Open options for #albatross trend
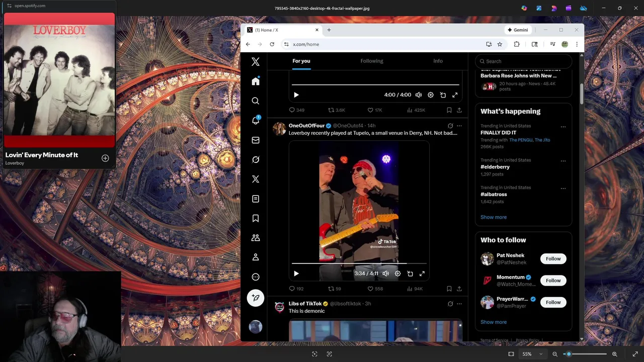Screen dimensions: 644x362 tap(563, 189)
